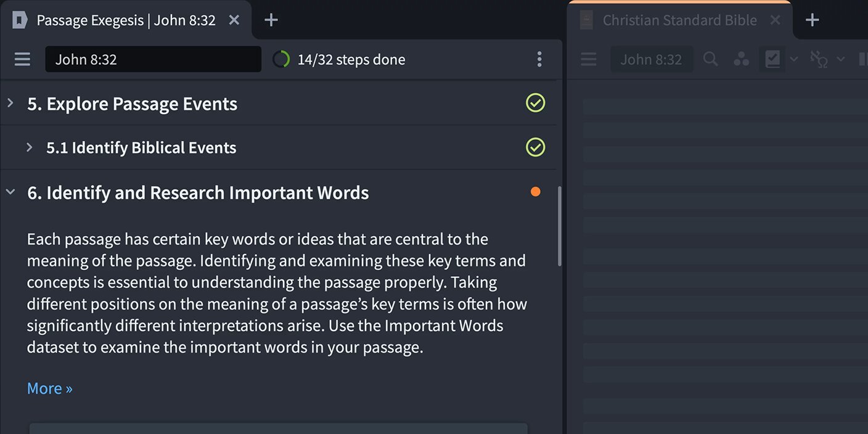Screen dimensions: 868x434
Task: Add a new tab next to Christian Standard Bible
Action: click(813, 20)
